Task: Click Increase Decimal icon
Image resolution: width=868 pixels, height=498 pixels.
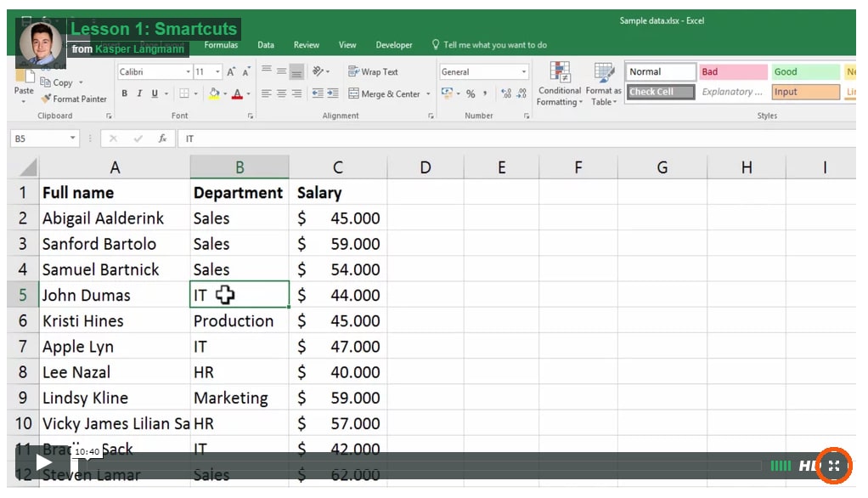Action: pyautogui.click(x=506, y=93)
